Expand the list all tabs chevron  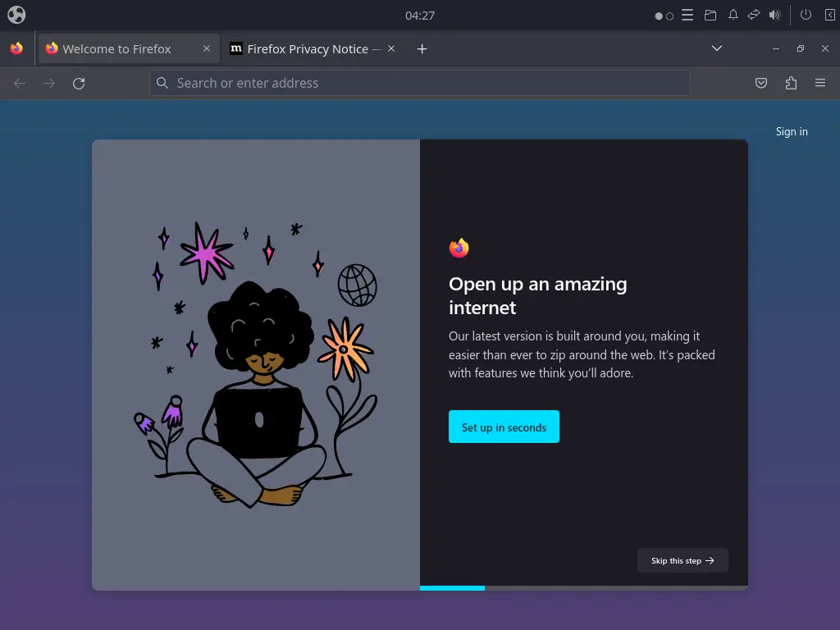[717, 48]
